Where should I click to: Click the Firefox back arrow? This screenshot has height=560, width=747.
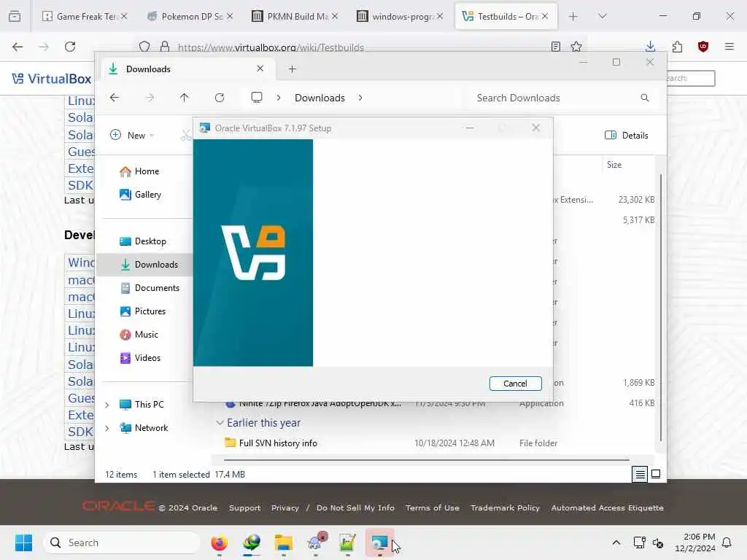point(18,47)
